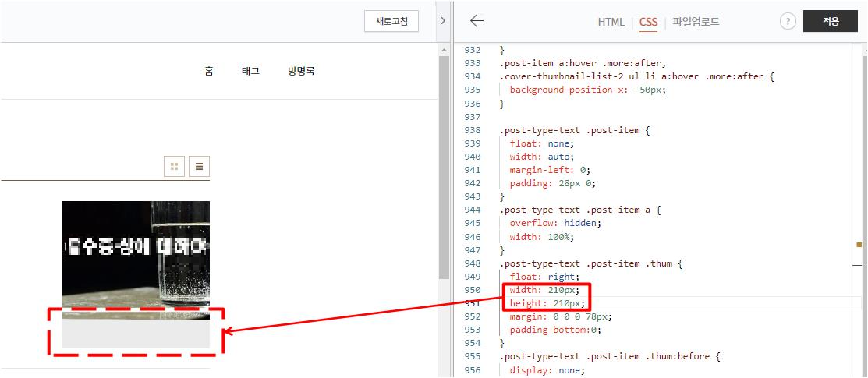Click the back arrow in editor header
The image size is (868, 378).
tap(477, 21)
